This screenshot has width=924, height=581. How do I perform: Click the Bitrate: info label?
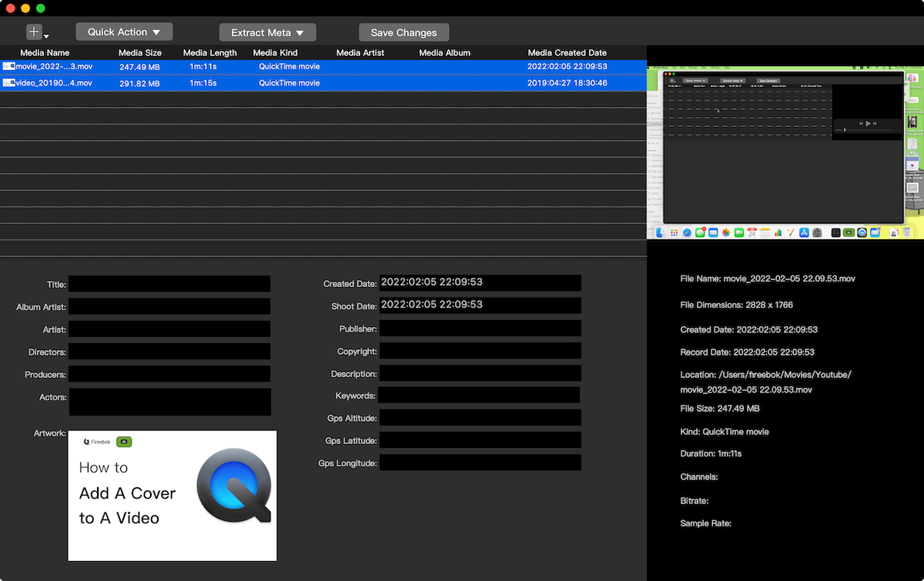pos(695,501)
